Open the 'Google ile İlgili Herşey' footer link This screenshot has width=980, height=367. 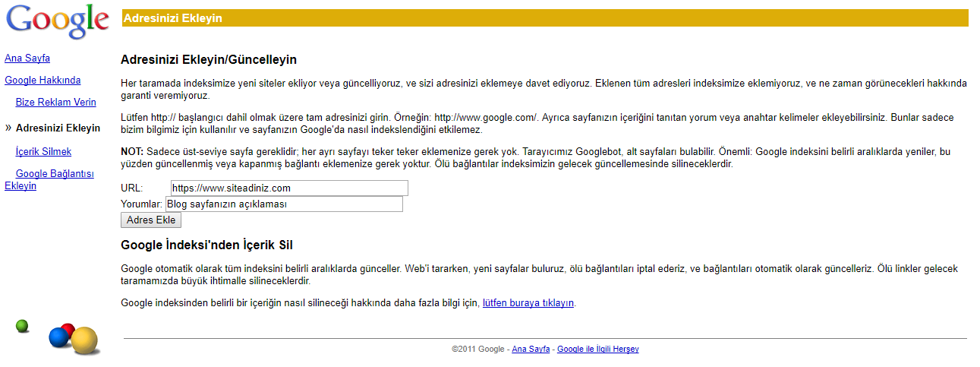click(598, 350)
